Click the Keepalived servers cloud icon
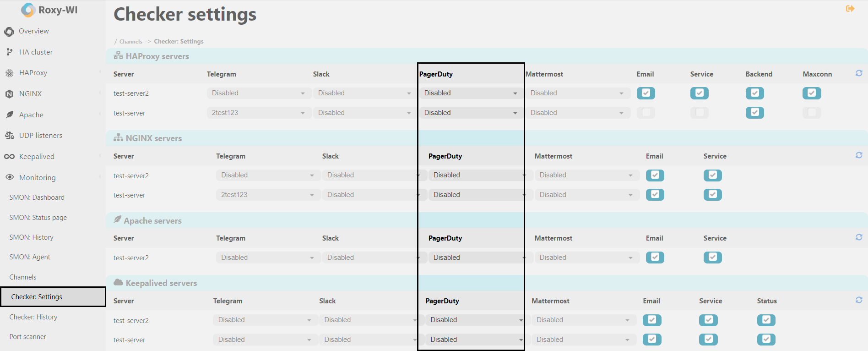 (118, 282)
